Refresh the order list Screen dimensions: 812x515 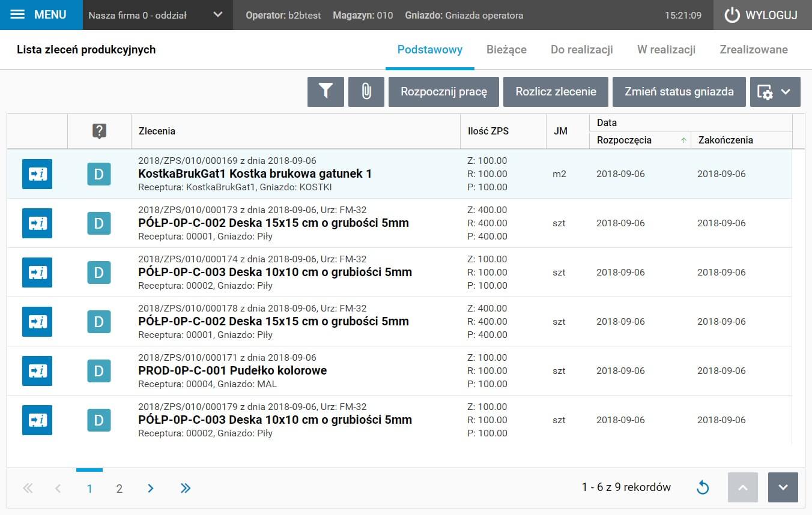pos(703,488)
